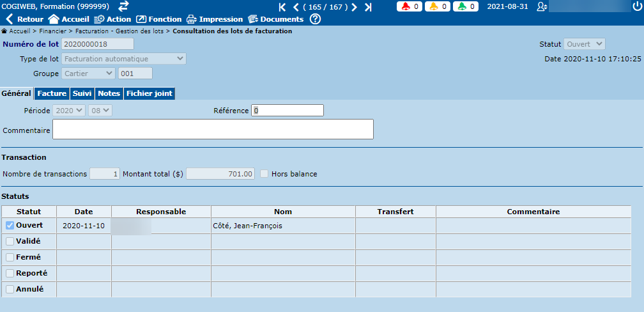Enable the Annulé status checkbox

click(10, 290)
